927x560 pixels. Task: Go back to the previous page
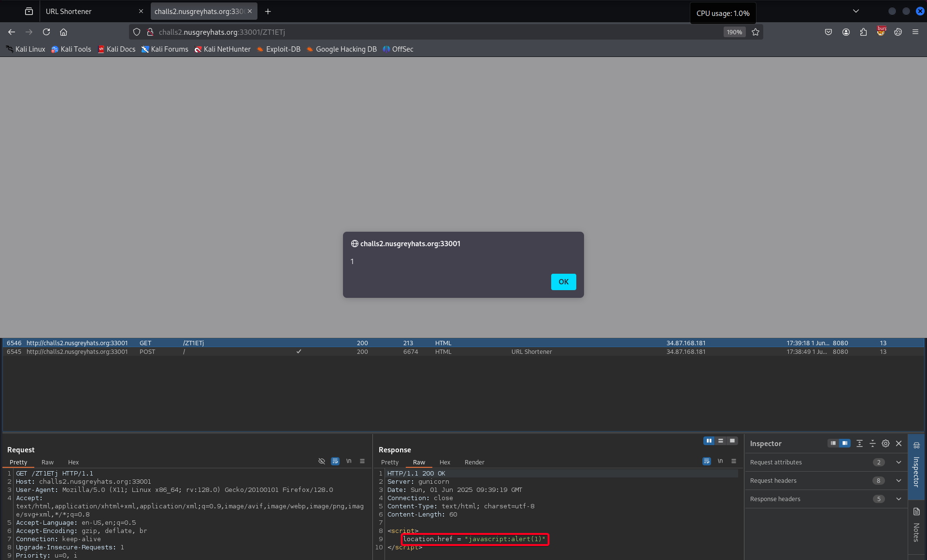coord(12,32)
